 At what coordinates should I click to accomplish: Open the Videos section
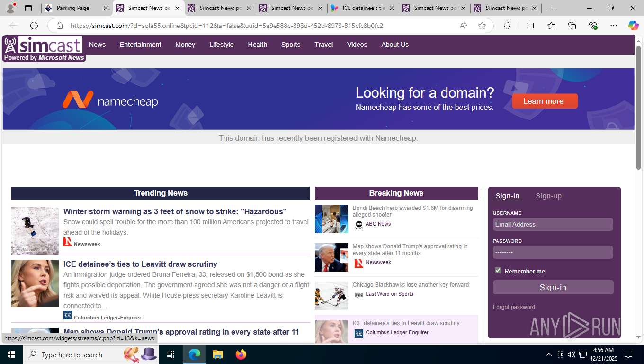[357, 45]
